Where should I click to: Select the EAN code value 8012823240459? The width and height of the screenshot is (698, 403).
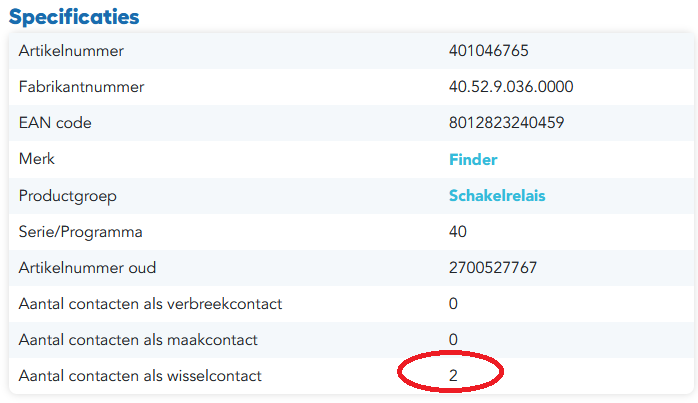(506, 123)
